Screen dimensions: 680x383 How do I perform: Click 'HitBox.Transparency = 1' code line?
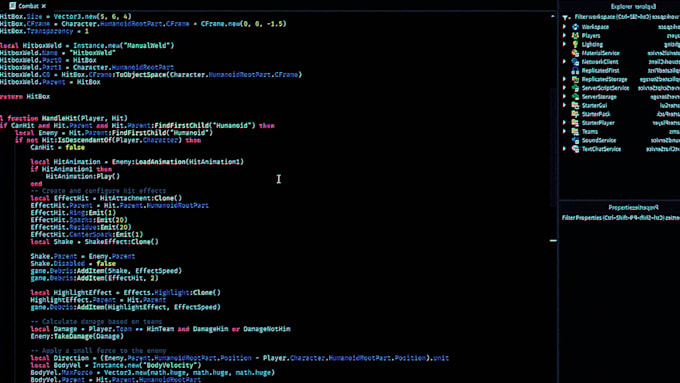click(x=44, y=31)
